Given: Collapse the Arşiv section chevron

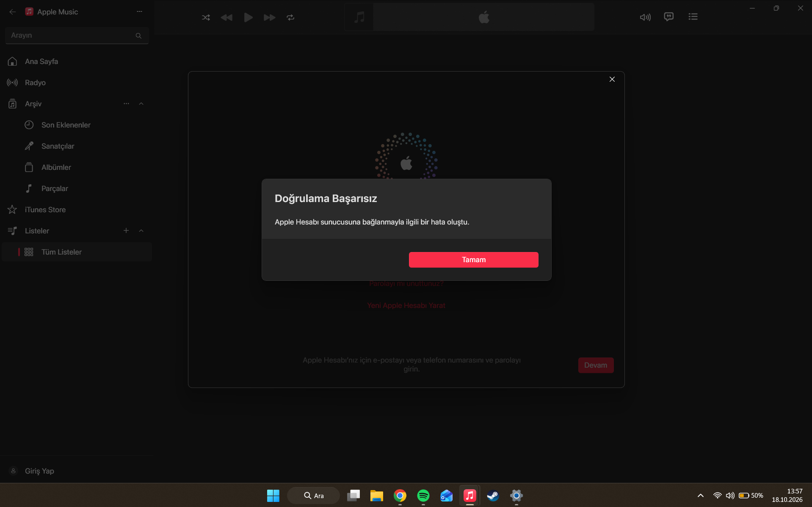Looking at the screenshot, I should (x=141, y=104).
